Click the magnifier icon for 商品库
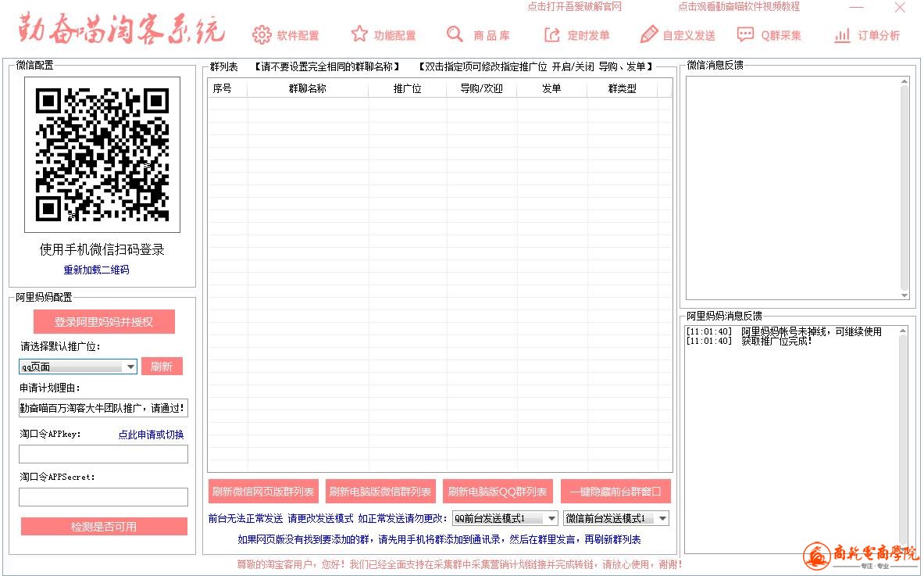The height and width of the screenshot is (576, 924). point(455,34)
